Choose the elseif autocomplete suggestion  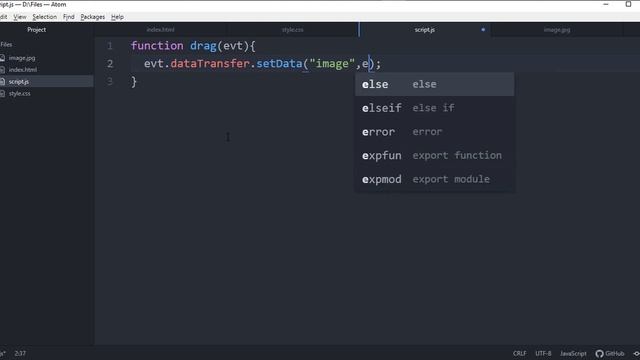pos(434,108)
